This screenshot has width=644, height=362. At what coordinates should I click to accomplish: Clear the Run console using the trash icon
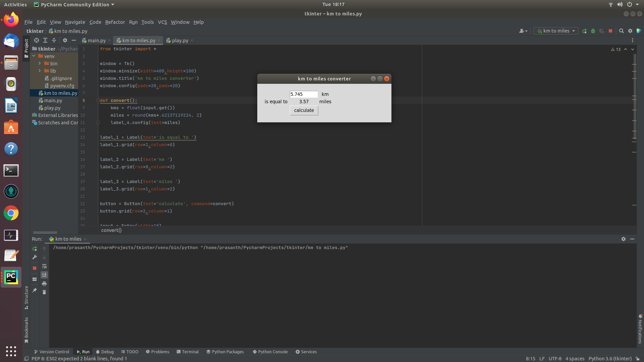click(x=44, y=292)
